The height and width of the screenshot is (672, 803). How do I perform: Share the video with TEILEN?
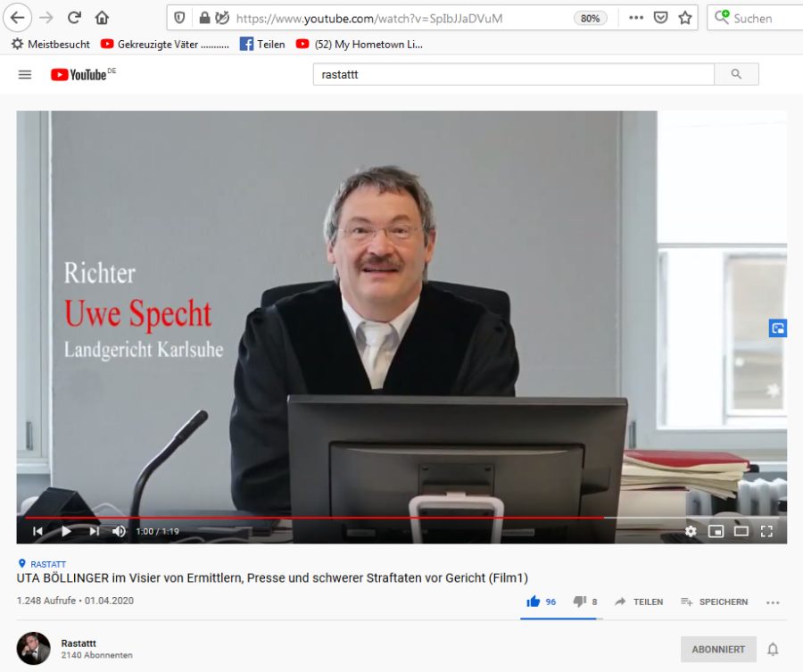(639, 601)
